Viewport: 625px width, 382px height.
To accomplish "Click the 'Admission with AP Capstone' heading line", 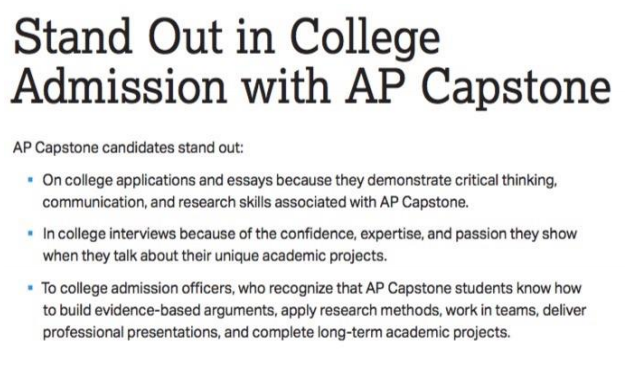I will click(x=311, y=87).
